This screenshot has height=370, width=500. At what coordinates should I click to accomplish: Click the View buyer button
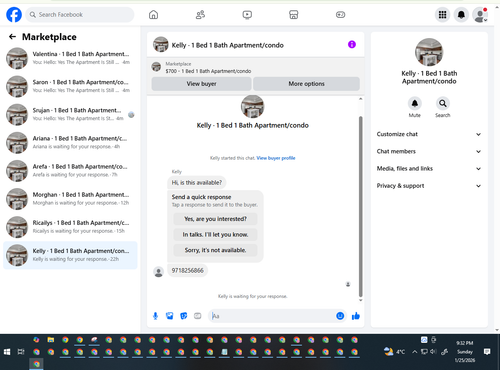click(x=201, y=84)
